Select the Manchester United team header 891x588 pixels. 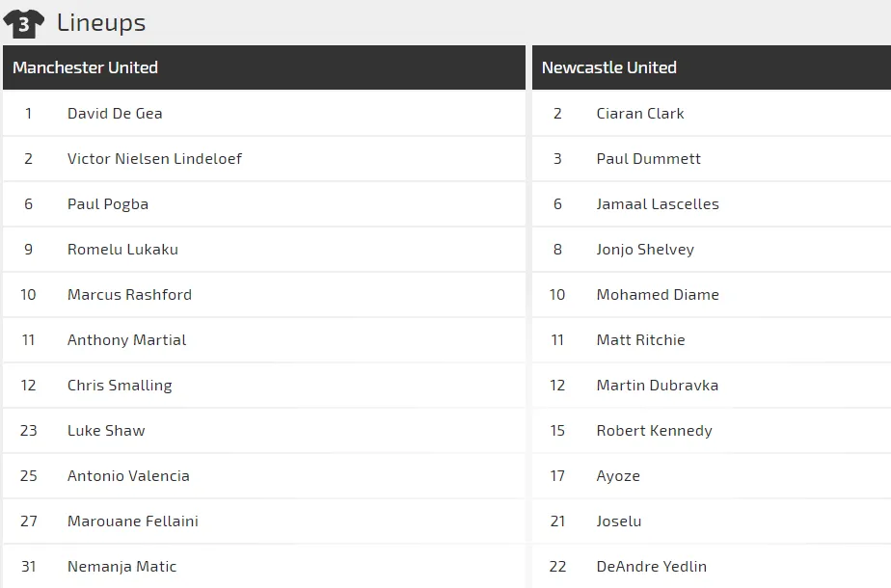click(x=86, y=67)
